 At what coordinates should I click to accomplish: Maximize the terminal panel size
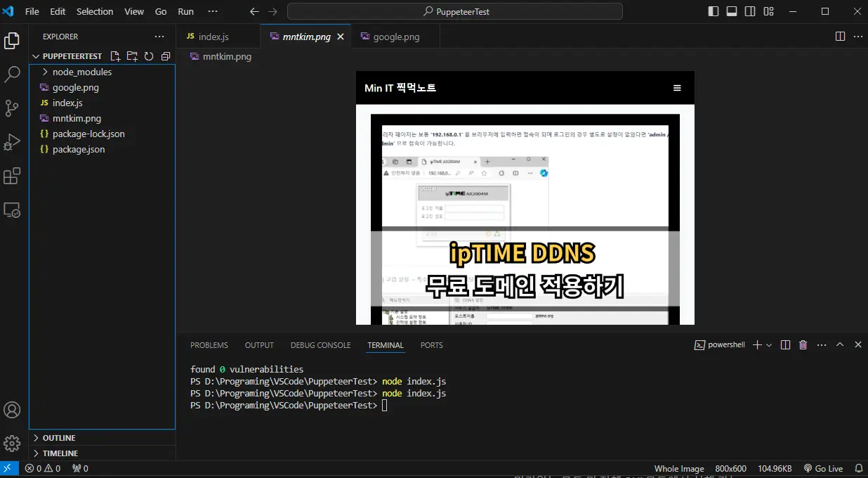[x=839, y=345]
